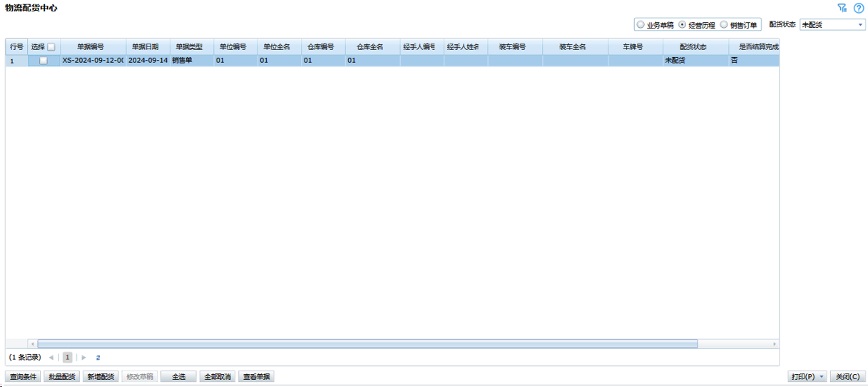The width and height of the screenshot is (868, 387).
Task: Click the 查询条件 button
Action: (x=24, y=376)
